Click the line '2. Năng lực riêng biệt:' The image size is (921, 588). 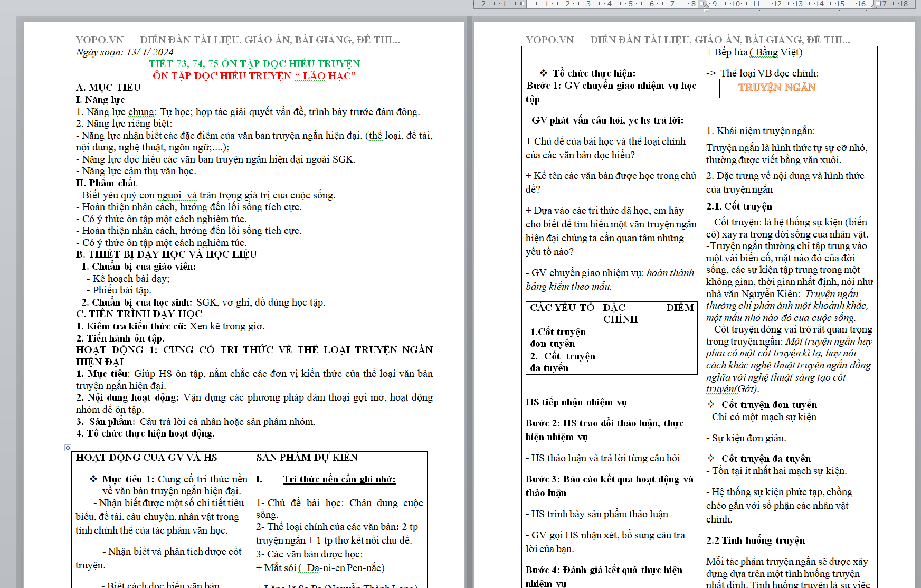(x=124, y=124)
